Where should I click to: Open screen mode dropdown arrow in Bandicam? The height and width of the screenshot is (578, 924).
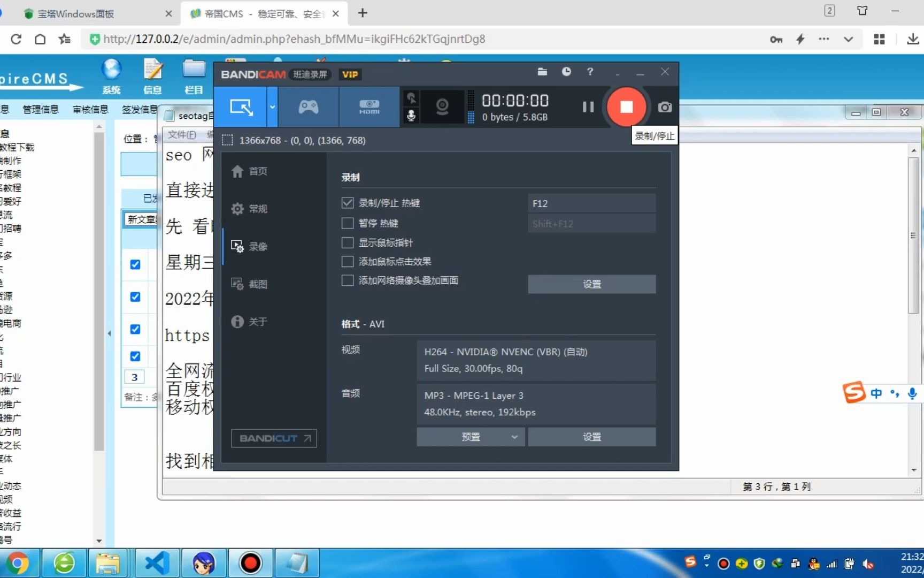coord(272,107)
